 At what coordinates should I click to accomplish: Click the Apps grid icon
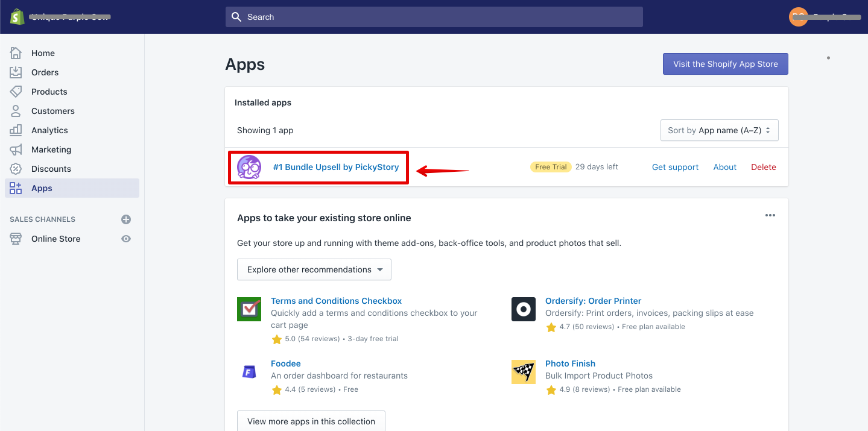(x=16, y=188)
